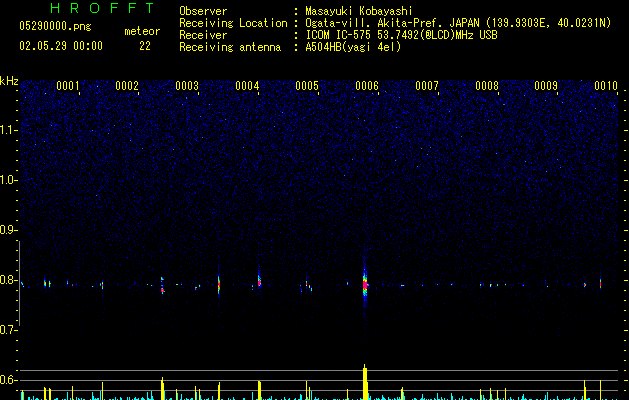The image size is (629, 400).
Task: Click the 0006 time marker
Action: [367, 86]
